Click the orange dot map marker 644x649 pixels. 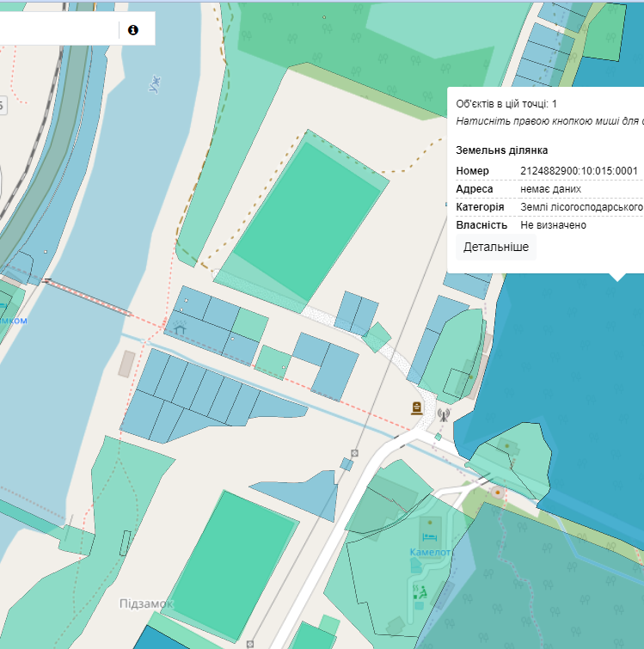pos(497,493)
